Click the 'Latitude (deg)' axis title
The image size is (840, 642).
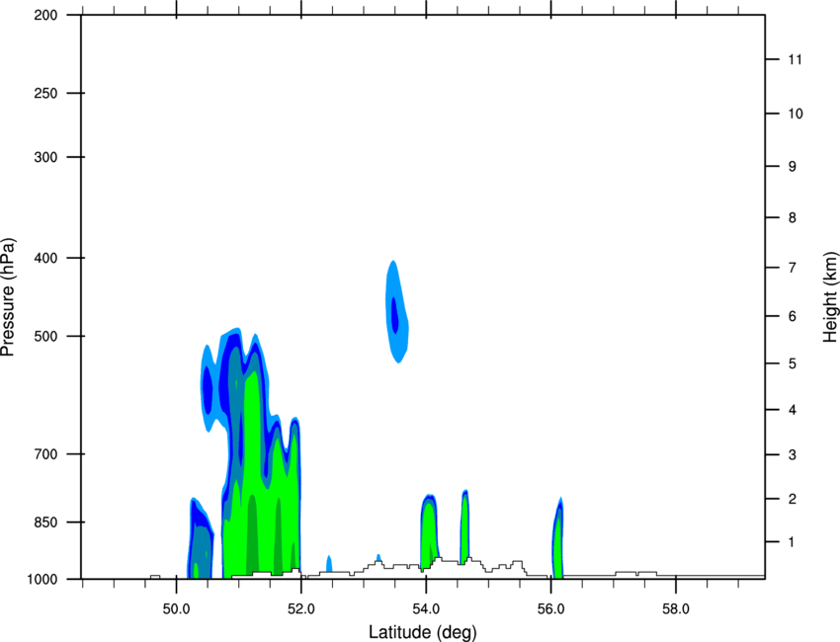(422, 632)
